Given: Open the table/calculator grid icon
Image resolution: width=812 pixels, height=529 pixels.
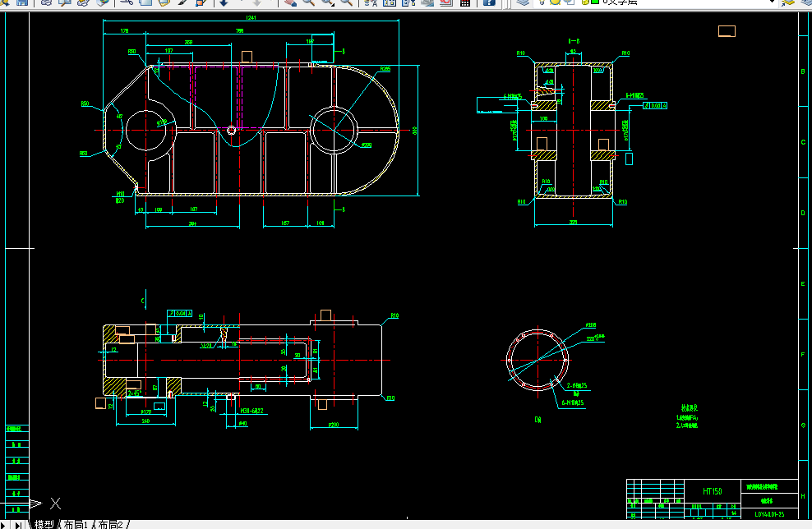Looking at the screenshot, I should coord(465,2).
